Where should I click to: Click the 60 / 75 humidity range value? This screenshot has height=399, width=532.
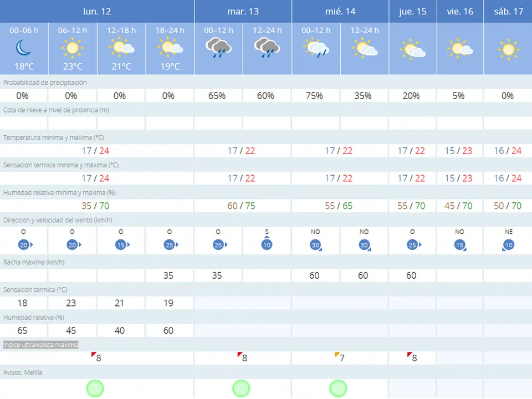tap(241, 206)
